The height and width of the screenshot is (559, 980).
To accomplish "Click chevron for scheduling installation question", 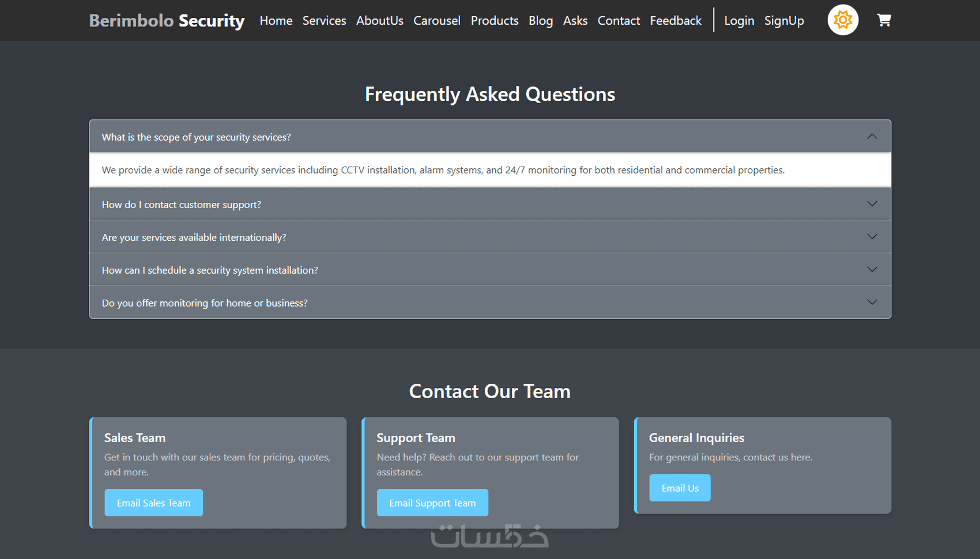I will pos(872,270).
